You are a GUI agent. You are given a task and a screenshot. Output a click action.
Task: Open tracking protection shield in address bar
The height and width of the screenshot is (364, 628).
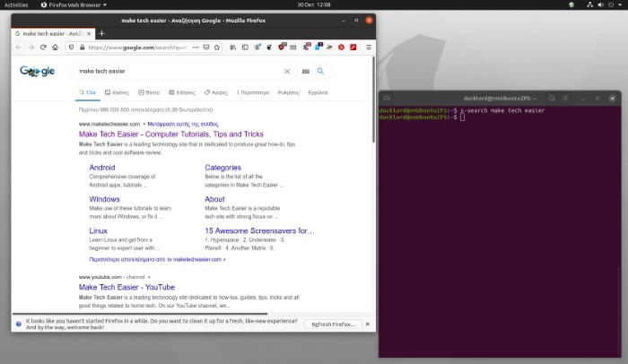pos(71,48)
